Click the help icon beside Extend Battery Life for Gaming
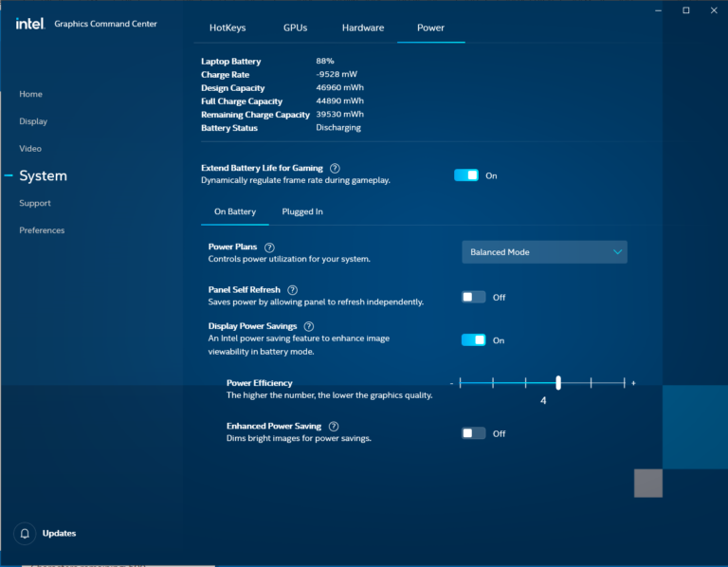The image size is (728, 567). click(335, 168)
